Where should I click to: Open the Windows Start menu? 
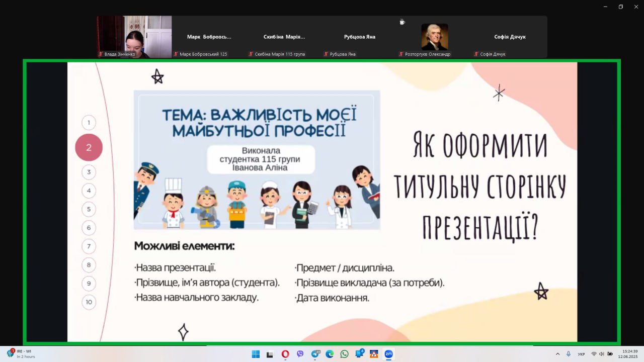click(x=256, y=354)
